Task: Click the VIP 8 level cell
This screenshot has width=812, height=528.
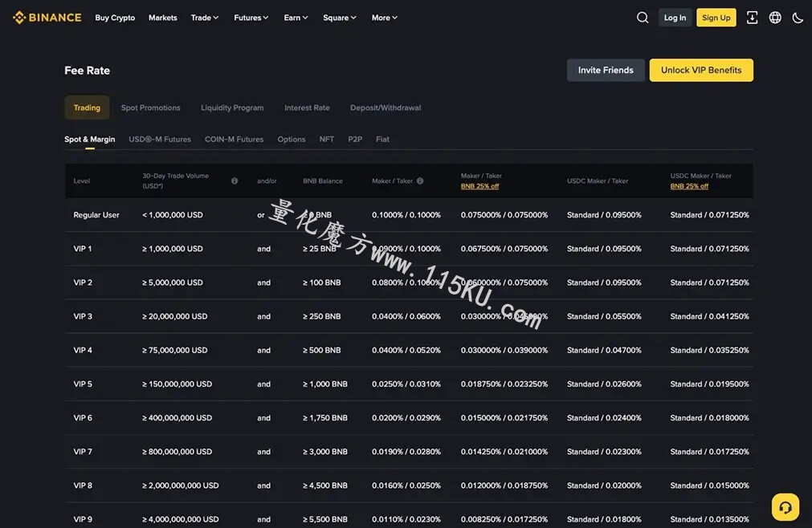Action: point(83,485)
